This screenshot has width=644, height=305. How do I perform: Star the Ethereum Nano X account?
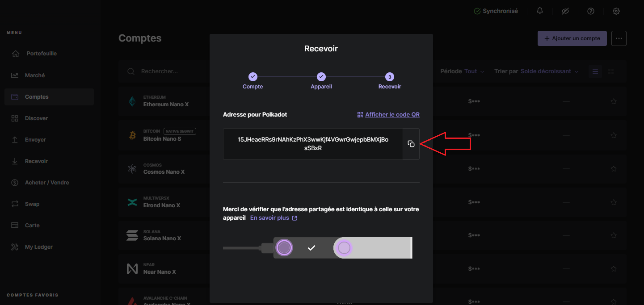(x=614, y=101)
